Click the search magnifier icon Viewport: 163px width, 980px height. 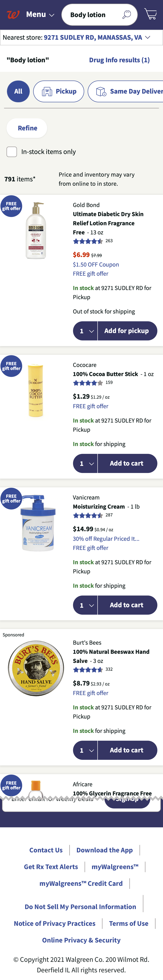[126, 15]
